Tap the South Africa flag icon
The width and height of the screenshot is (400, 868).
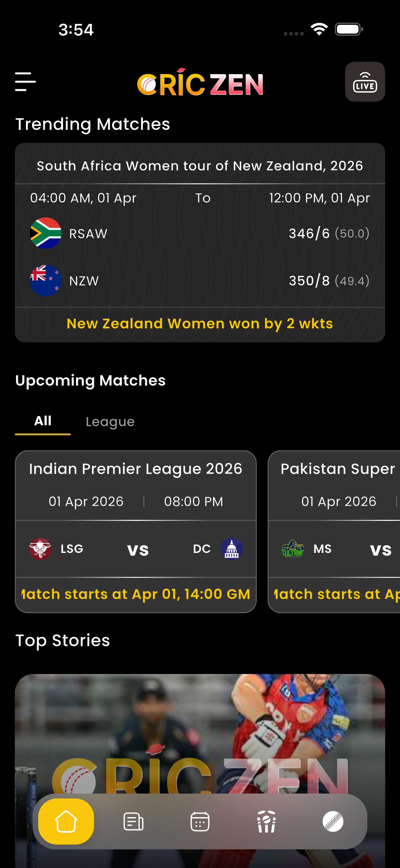click(45, 233)
